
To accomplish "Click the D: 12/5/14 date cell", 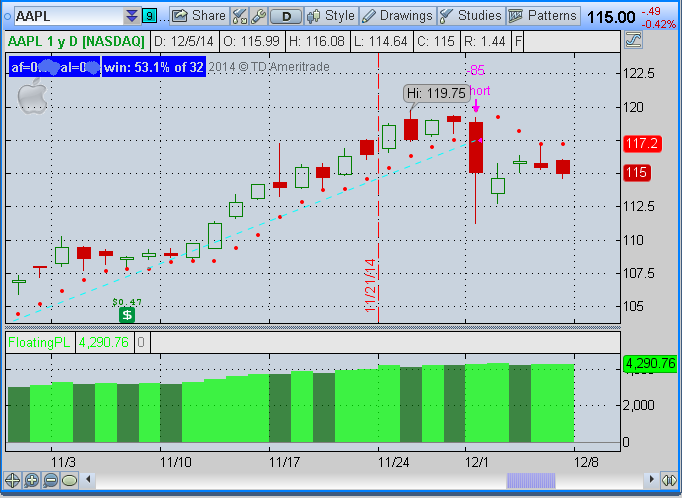I will 184,42.
